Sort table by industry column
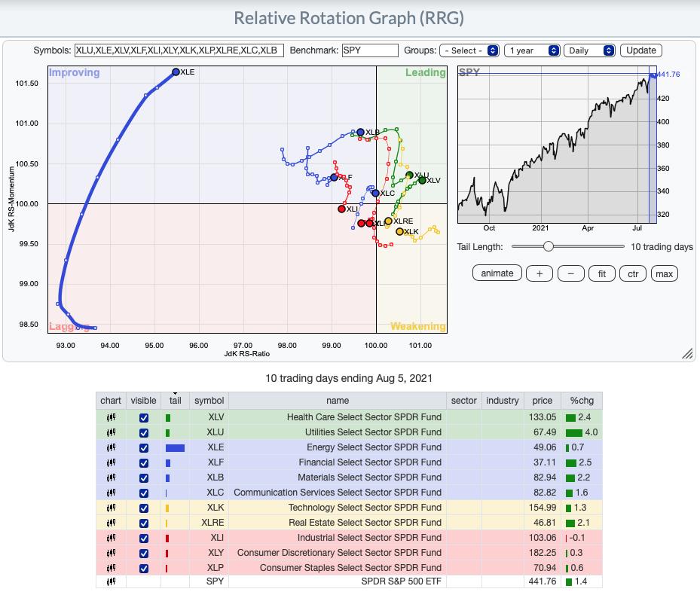Screen dimensions: 700x595 pyautogui.click(x=503, y=401)
